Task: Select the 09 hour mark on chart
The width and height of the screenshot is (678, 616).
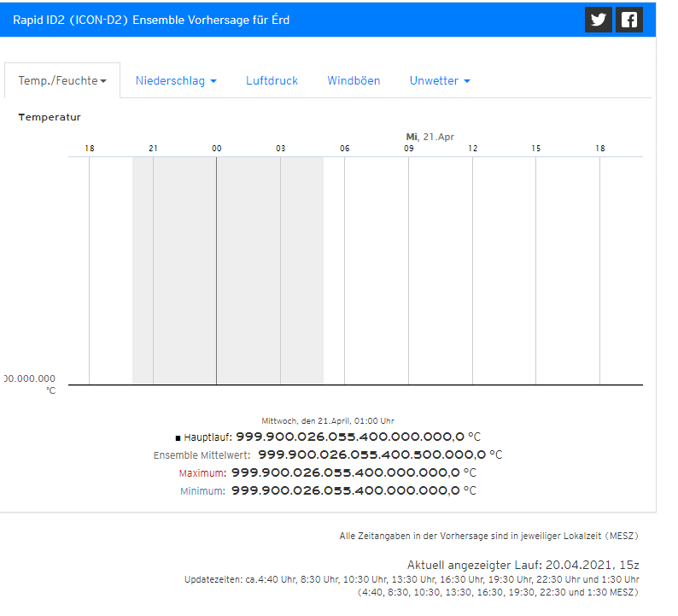Action: pyautogui.click(x=409, y=149)
